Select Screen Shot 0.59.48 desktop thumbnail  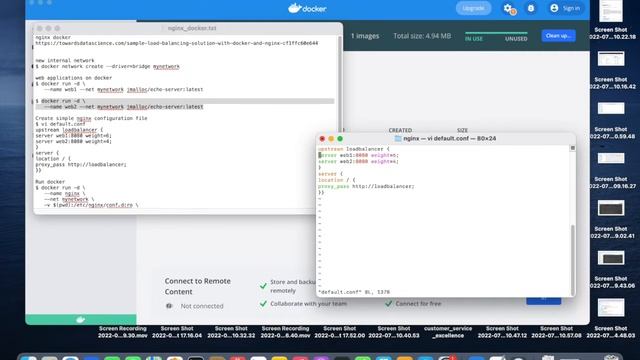click(x=611, y=109)
